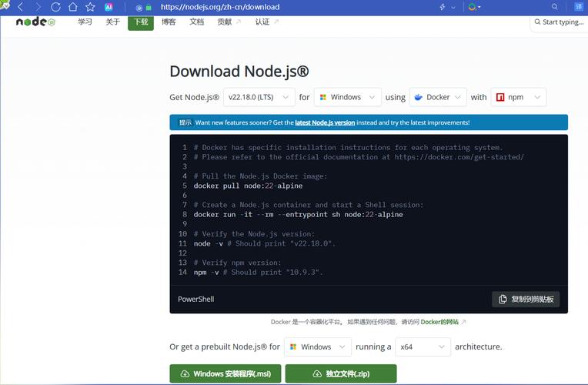Download the Windows 安装程序(.msi)
Image resolution: width=588 pixels, height=385 pixels.
[x=225, y=373]
